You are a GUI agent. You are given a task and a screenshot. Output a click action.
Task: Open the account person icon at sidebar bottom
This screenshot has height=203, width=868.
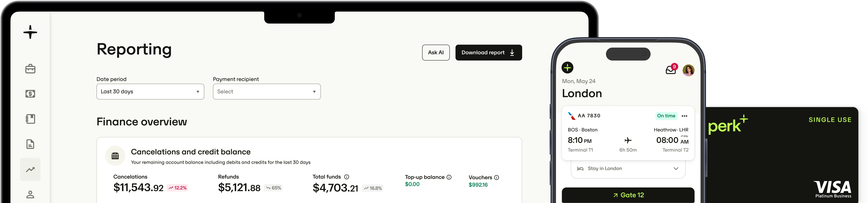[x=30, y=194]
